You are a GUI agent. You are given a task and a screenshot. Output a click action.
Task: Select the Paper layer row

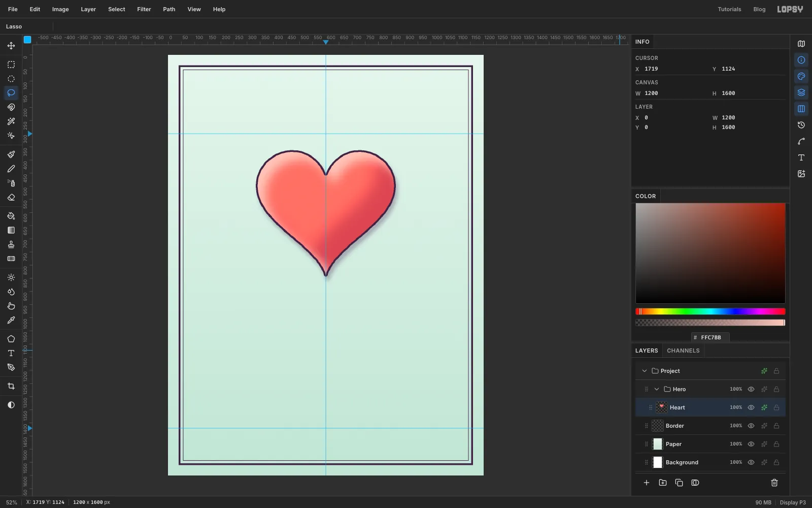tap(710, 444)
